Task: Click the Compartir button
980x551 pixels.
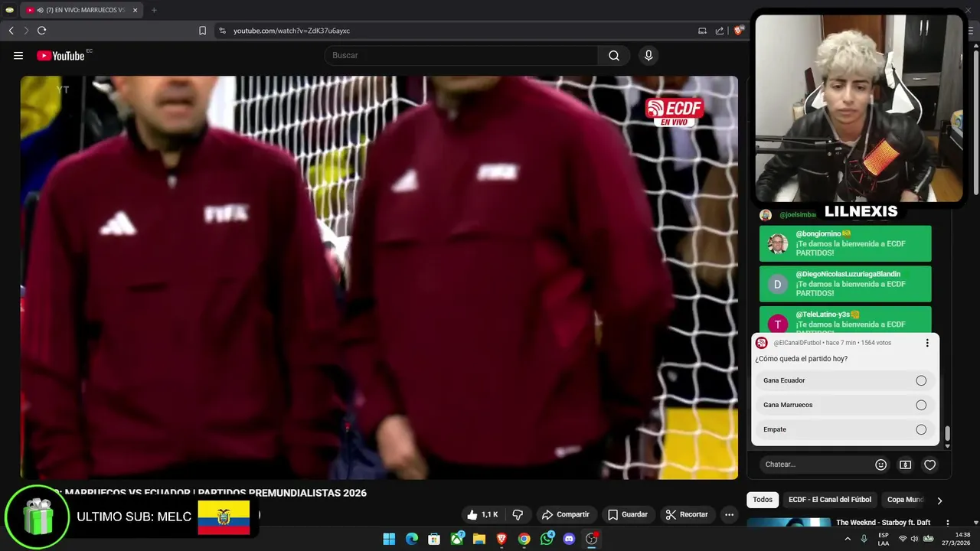Action: tap(565, 514)
